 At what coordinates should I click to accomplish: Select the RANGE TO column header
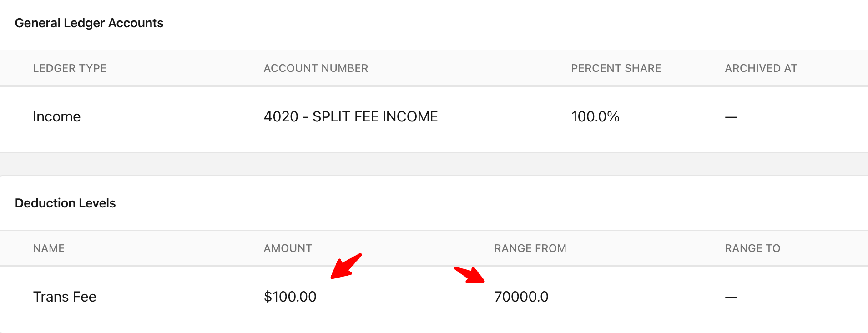752,248
